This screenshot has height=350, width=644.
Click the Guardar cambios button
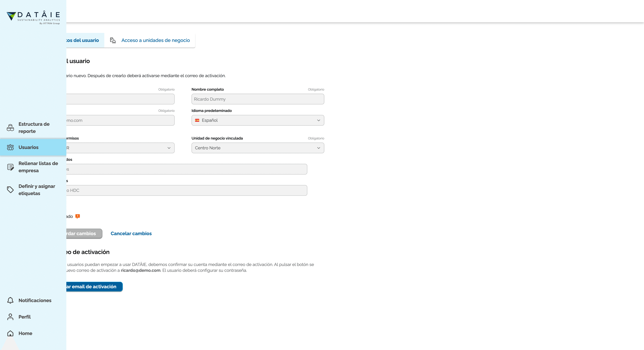tap(84, 233)
